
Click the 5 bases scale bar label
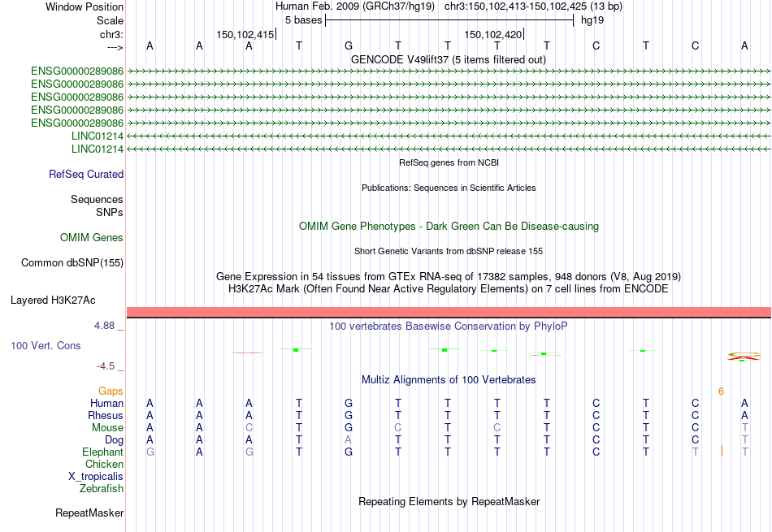coord(303,20)
